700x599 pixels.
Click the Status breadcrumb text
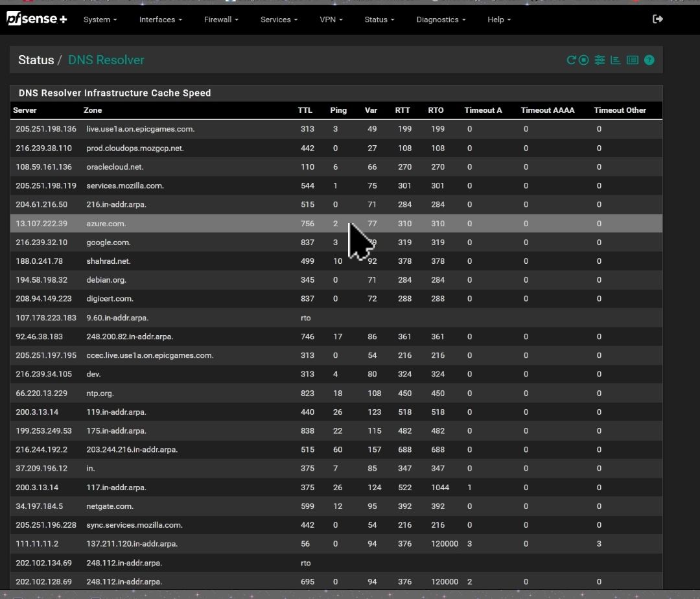click(x=36, y=60)
